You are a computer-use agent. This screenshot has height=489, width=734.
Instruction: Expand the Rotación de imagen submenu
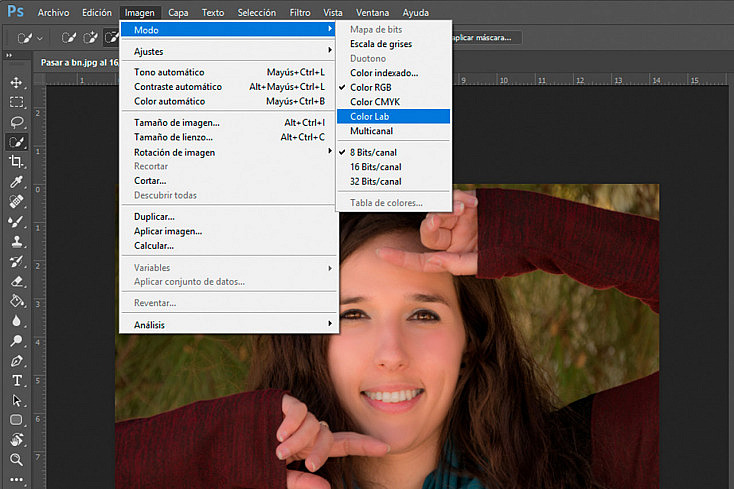click(x=228, y=152)
